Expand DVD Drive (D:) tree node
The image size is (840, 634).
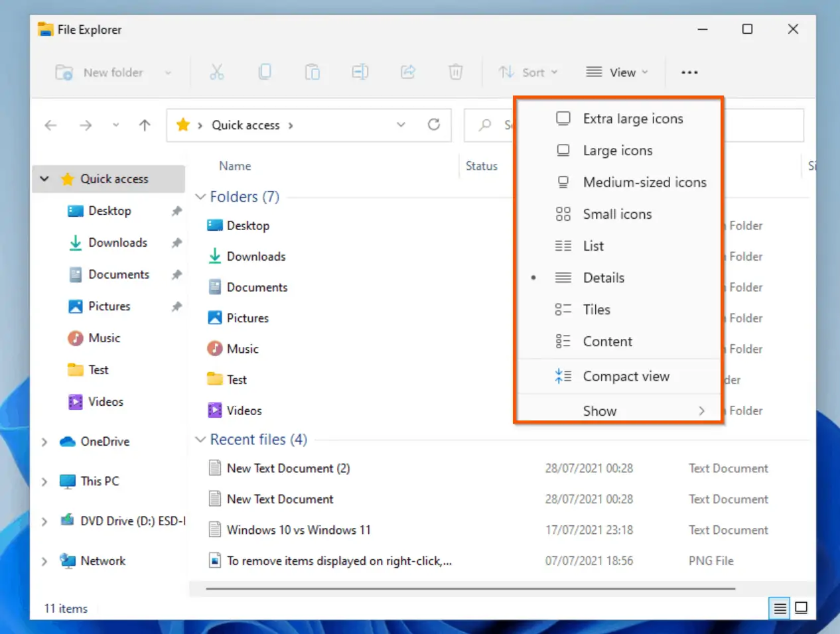tap(44, 521)
